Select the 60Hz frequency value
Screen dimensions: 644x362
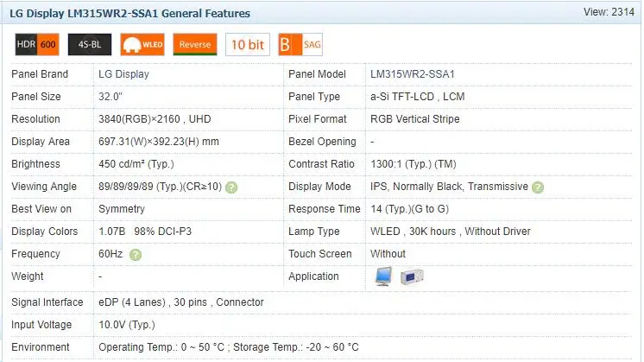tap(110, 254)
